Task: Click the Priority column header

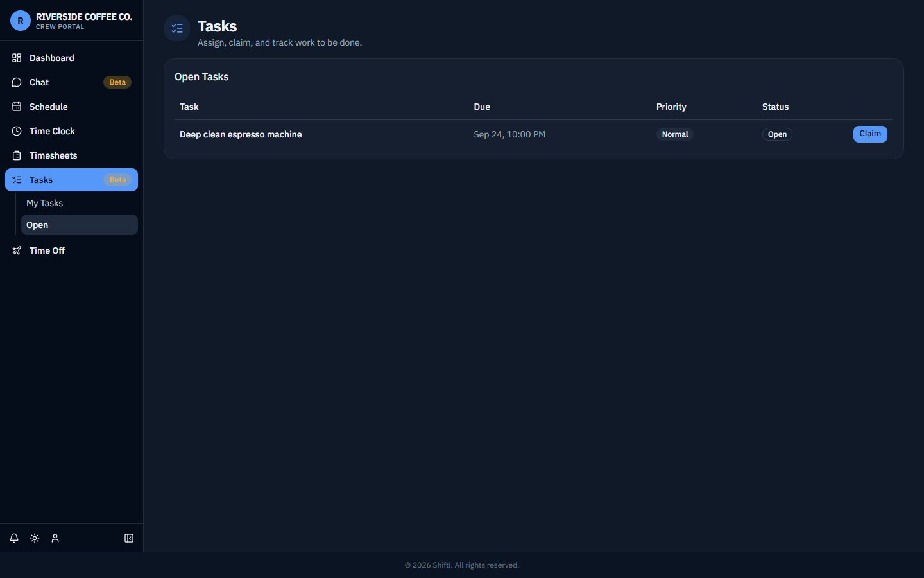Action: [671, 107]
